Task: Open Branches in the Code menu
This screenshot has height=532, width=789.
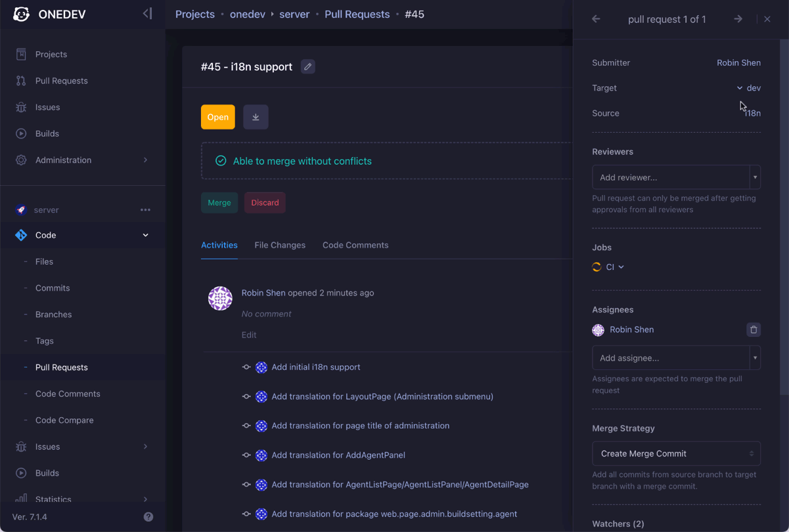Action: click(x=54, y=315)
